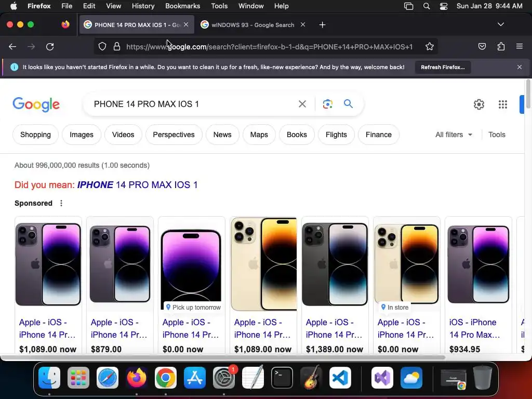Open Google quick settings gear

pos(478,104)
